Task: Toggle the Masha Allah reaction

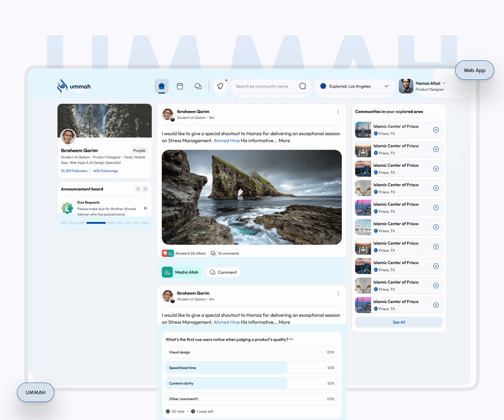Action: (182, 272)
